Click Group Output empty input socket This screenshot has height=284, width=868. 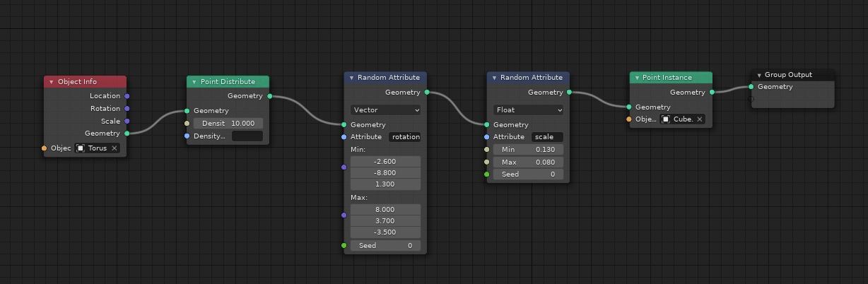[751, 100]
